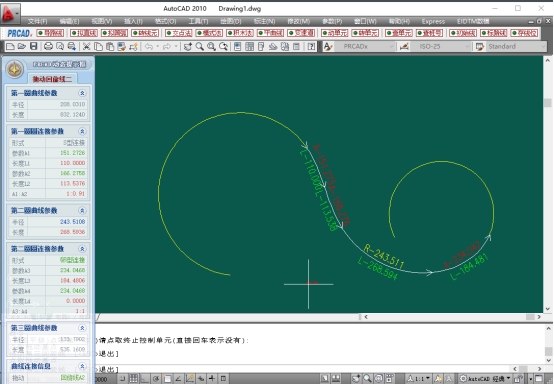Click the Publish icon

72,46
